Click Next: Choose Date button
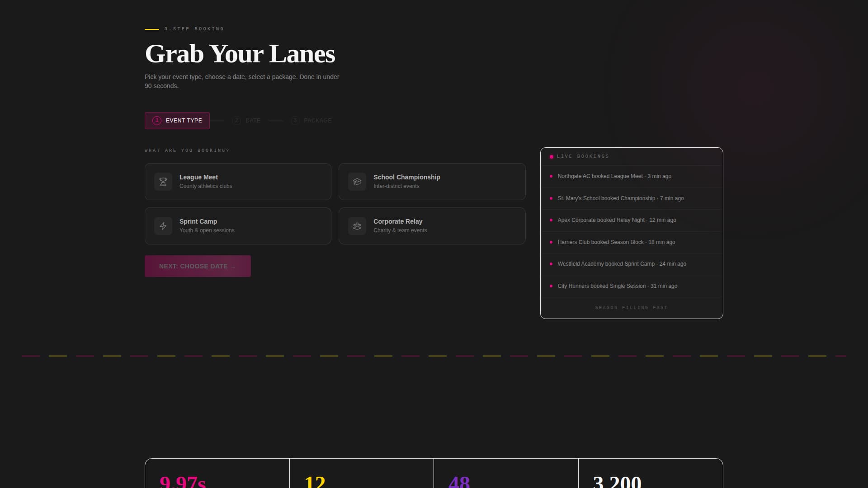This screenshot has width=868, height=488. tap(198, 266)
